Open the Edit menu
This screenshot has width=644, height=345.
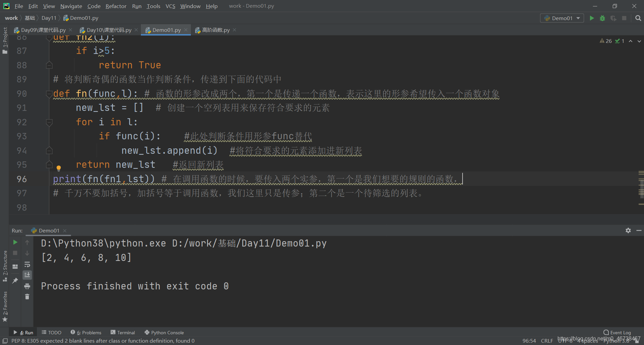[x=33, y=6]
